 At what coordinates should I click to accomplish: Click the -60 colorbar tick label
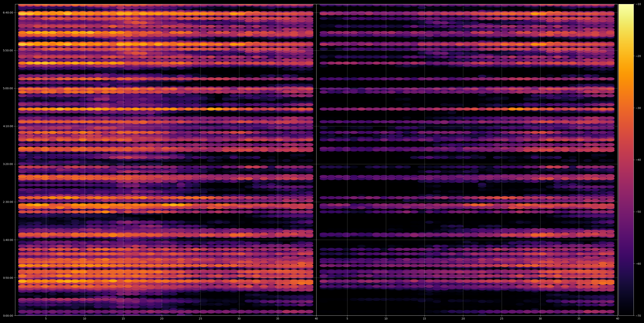point(638,264)
